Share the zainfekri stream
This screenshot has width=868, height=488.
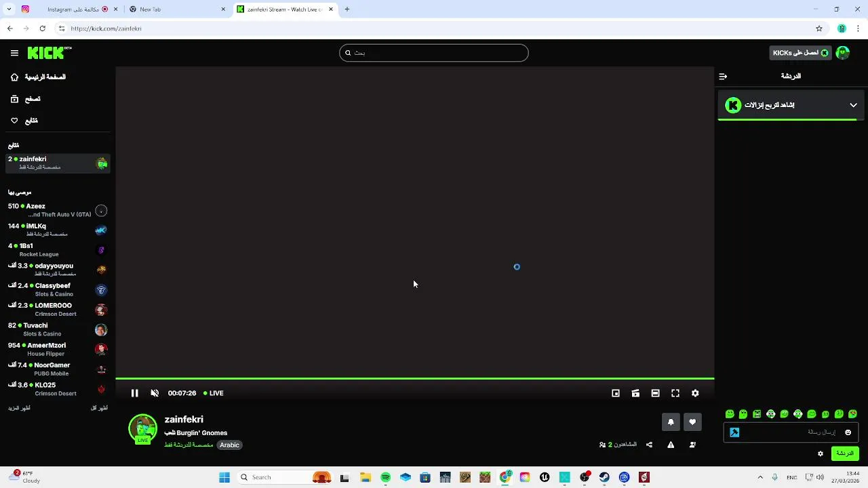(649, 445)
